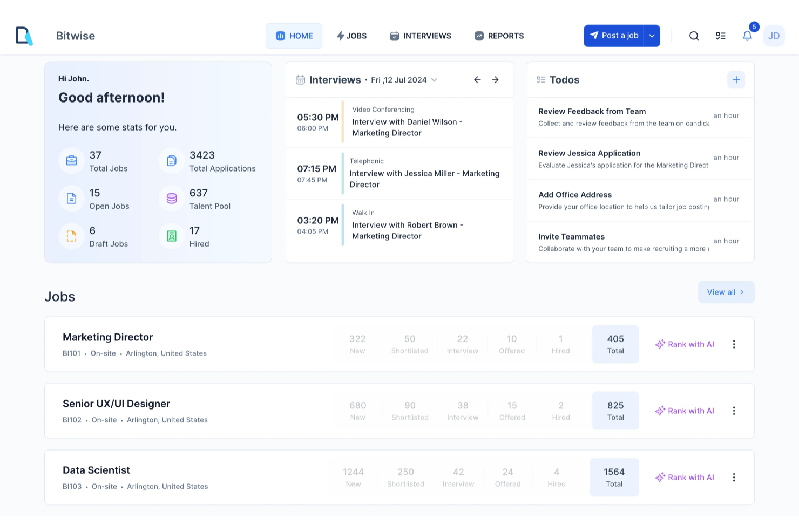Open more options for Senior UX/UI Designer
The image size is (799, 532).
tap(734, 411)
